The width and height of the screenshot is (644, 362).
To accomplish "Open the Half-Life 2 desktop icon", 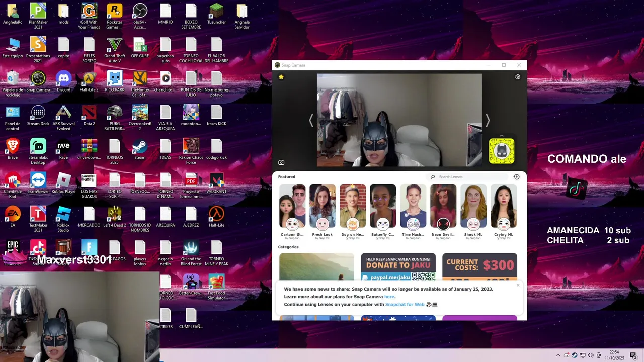I will click(x=89, y=82).
